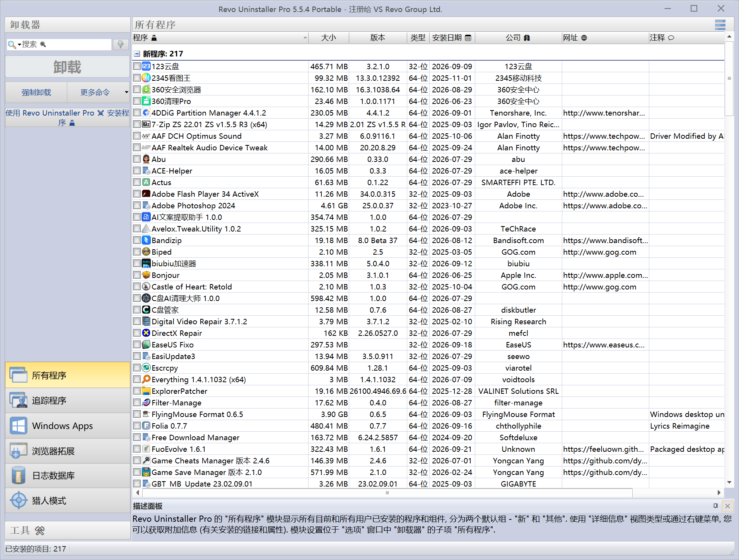This screenshot has height=560, width=739.
Task: Click the scroll-right arrow of horizontal scrollbar
Action: coord(719,492)
